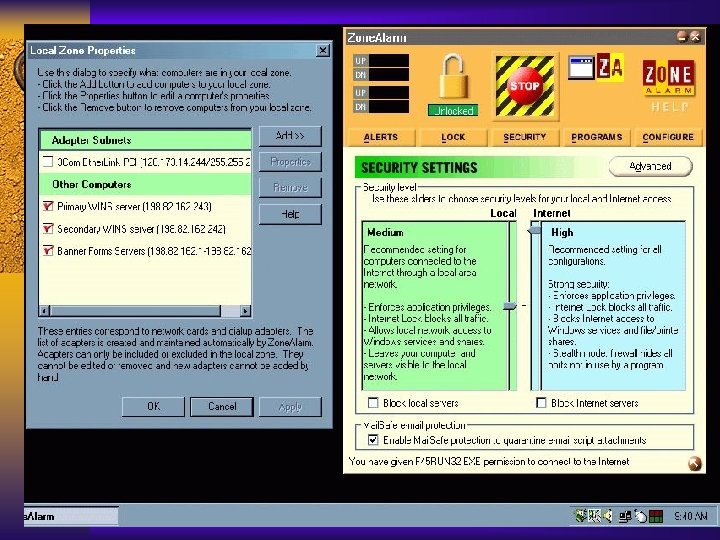This screenshot has height=540, width=720.
Task: Click the upper UP/DN traffic meter
Action: click(381, 68)
